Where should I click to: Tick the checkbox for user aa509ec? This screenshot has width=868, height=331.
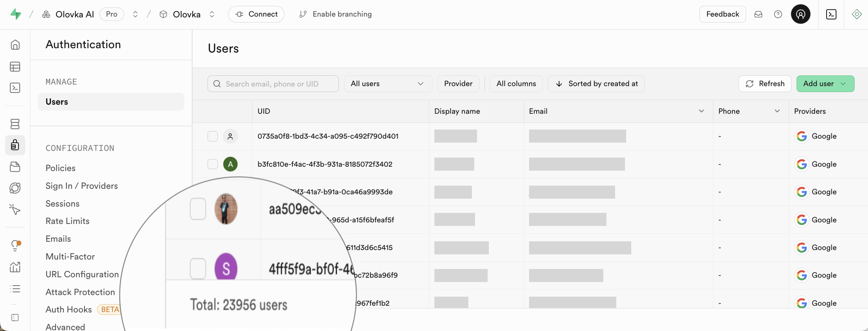198,209
